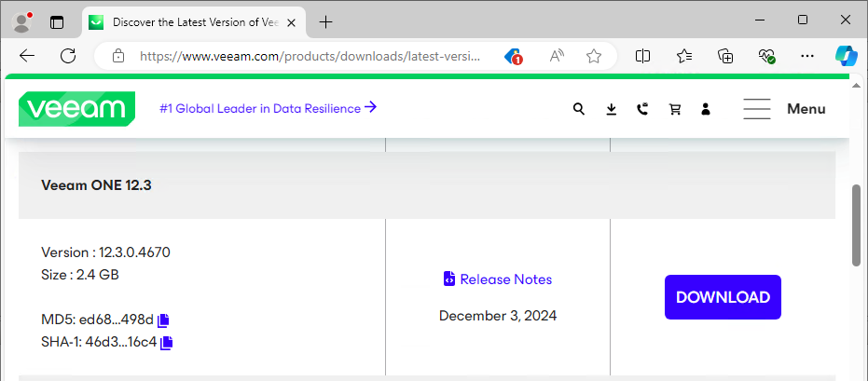Refresh the current page
The image size is (868, 381).
(68, 56)
